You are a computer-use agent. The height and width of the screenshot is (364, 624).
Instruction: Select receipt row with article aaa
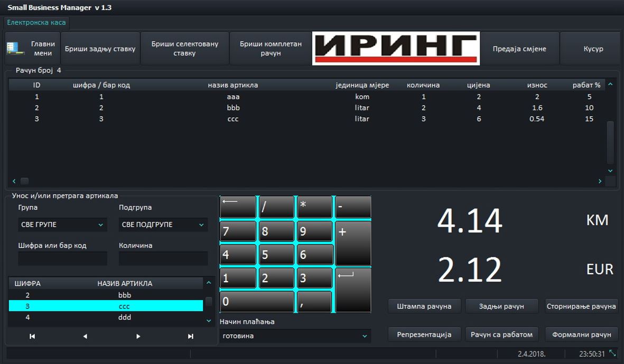pyautogui.click(x=306, y=97)
